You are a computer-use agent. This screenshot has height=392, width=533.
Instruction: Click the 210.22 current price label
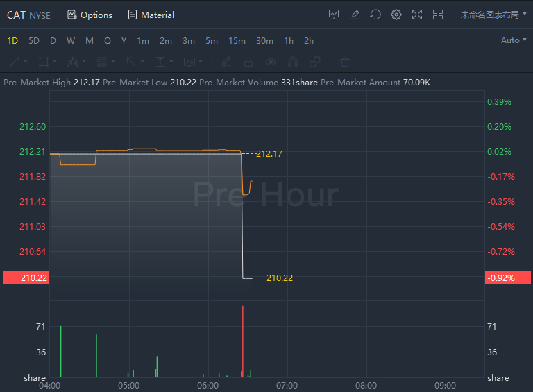[25, 278]
